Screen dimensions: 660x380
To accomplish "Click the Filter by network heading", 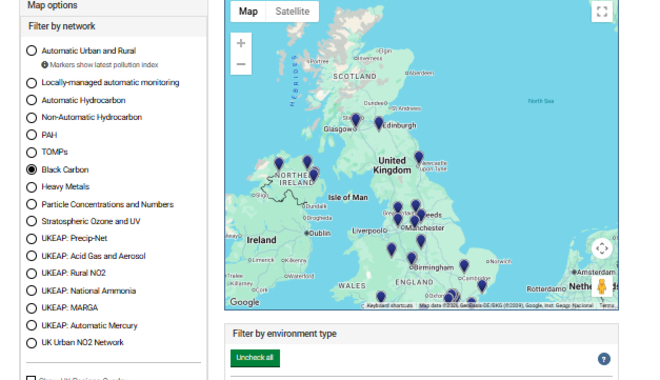I will click(x=62, y=27).
